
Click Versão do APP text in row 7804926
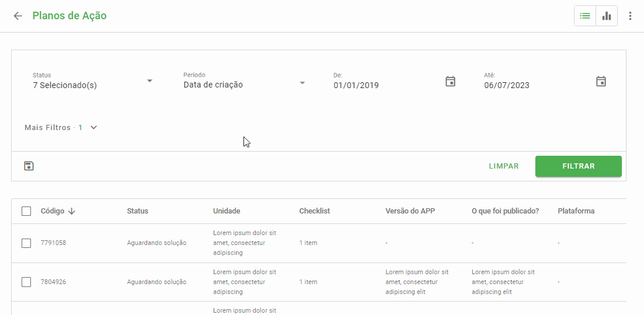coord(417,282)
